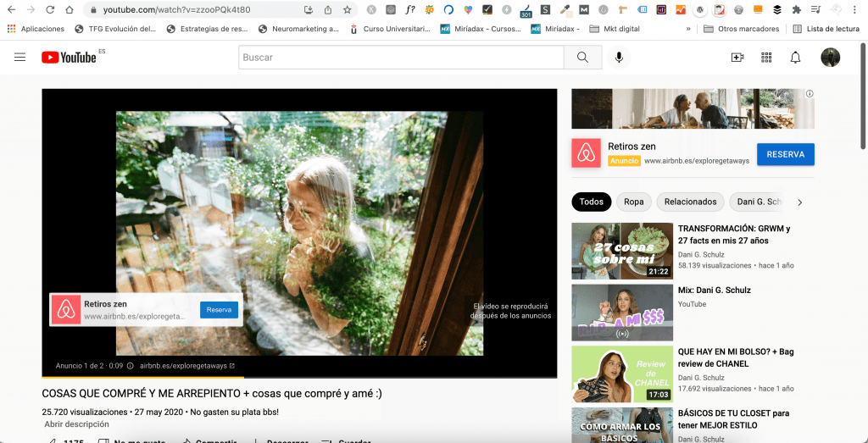868x443 pixels.
Task: Open Estrategias de res bookmark
Action: (206, 29)
